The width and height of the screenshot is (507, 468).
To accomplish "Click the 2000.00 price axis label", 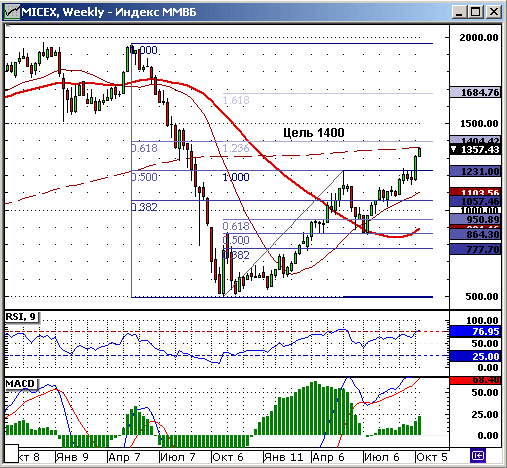I will pos(479,38).
